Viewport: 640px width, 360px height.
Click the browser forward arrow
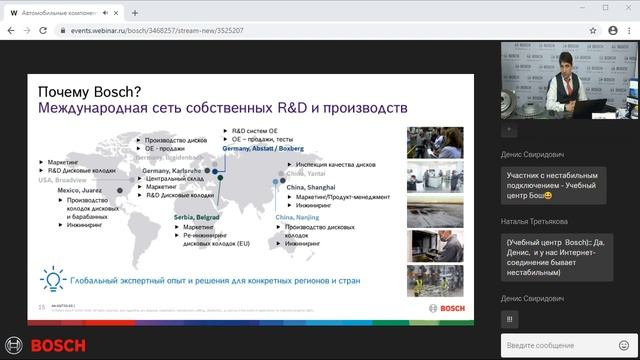[27, 31]
